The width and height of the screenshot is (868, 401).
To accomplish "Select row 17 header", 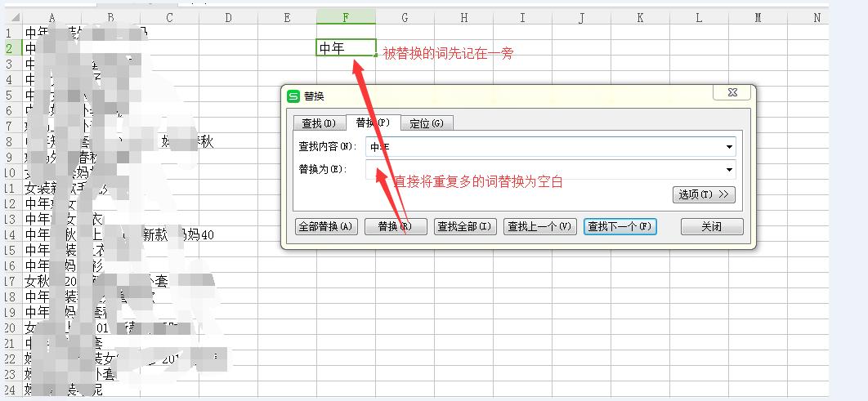I will tap(11, 281).
